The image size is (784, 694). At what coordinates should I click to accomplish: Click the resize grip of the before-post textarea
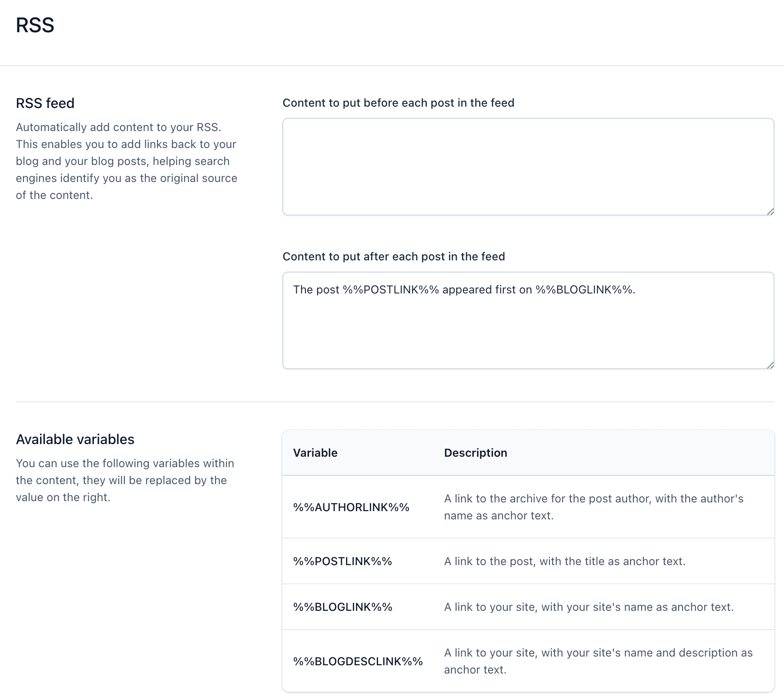pos(771,212)
